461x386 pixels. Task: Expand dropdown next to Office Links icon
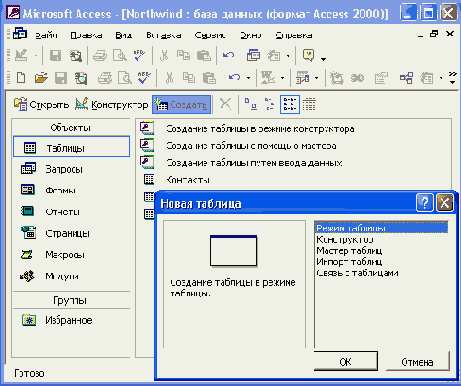316,78
